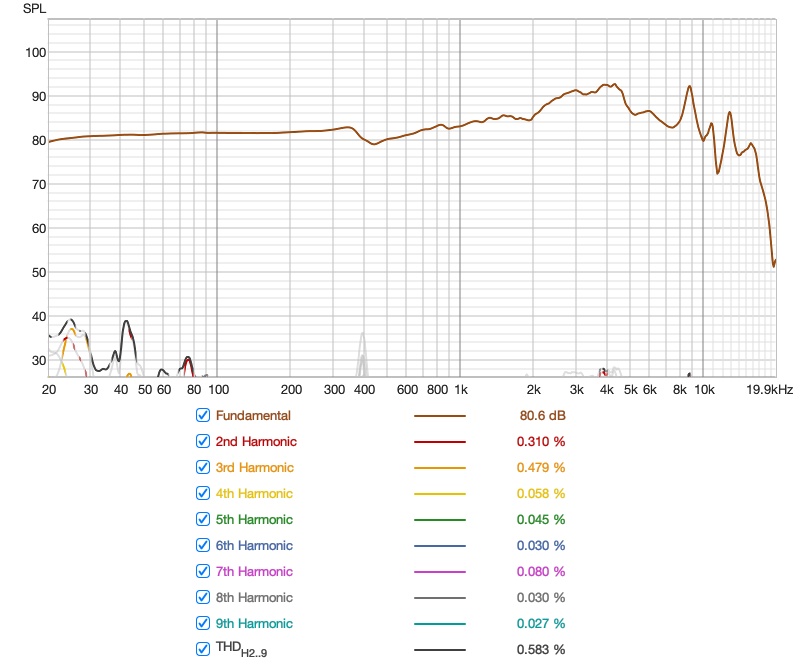Uncheck the Fundamental trace checkbox
Image resolution: width=800 pixels, height=668 pixels.
tap(204, 415)
